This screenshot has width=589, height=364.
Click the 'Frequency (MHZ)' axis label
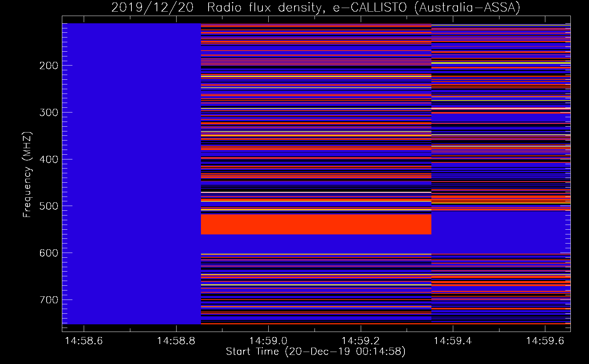pyautogui.click(x=27, y=174)
